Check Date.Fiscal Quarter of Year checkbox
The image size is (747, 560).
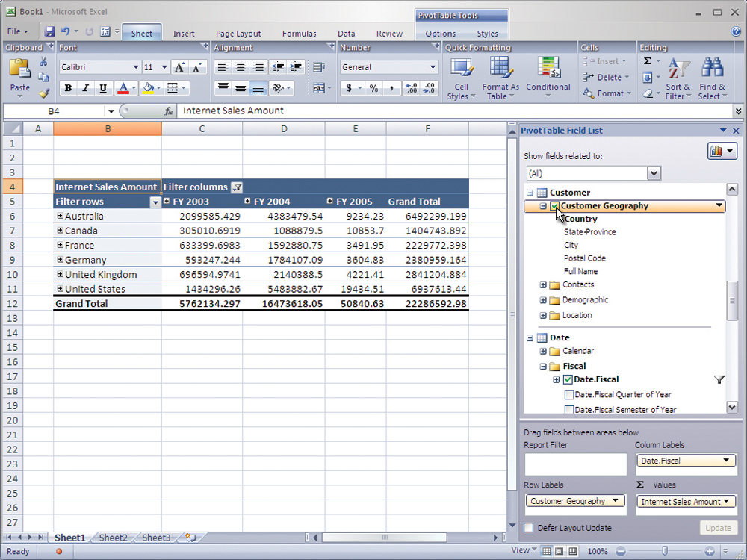[x=568, y=395]
